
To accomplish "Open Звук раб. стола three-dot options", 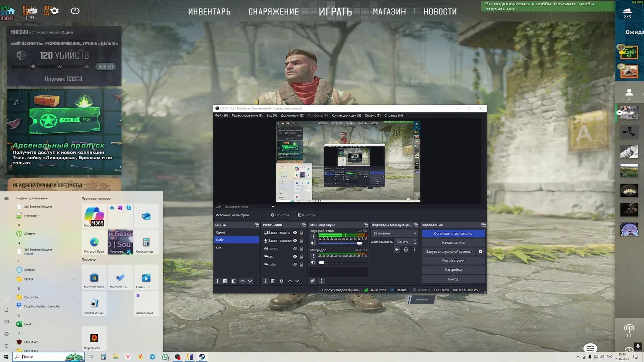I will pyautogui.click(x=313, y=237).
